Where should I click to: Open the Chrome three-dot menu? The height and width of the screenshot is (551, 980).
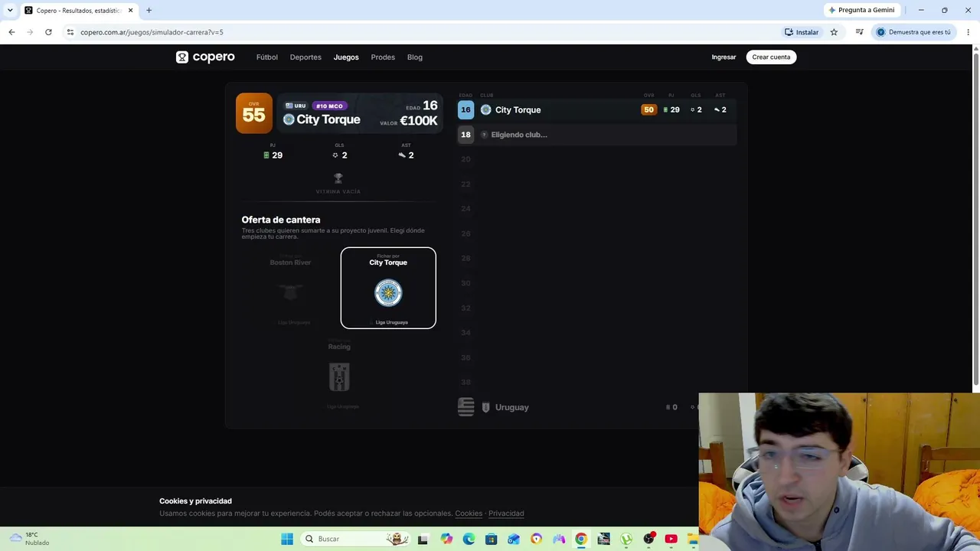coord(969,32)
